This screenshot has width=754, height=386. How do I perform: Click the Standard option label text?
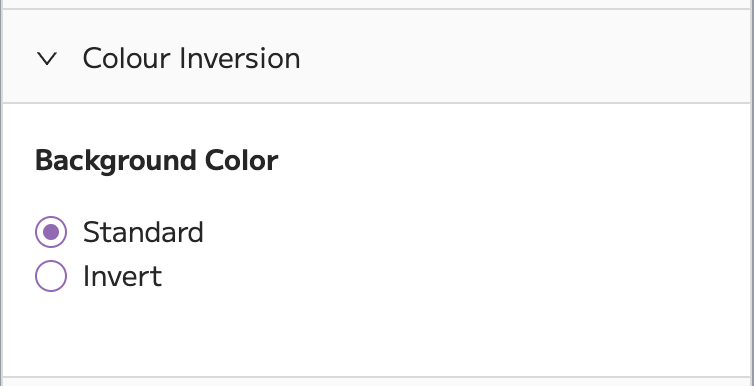(x=143, y=232)
